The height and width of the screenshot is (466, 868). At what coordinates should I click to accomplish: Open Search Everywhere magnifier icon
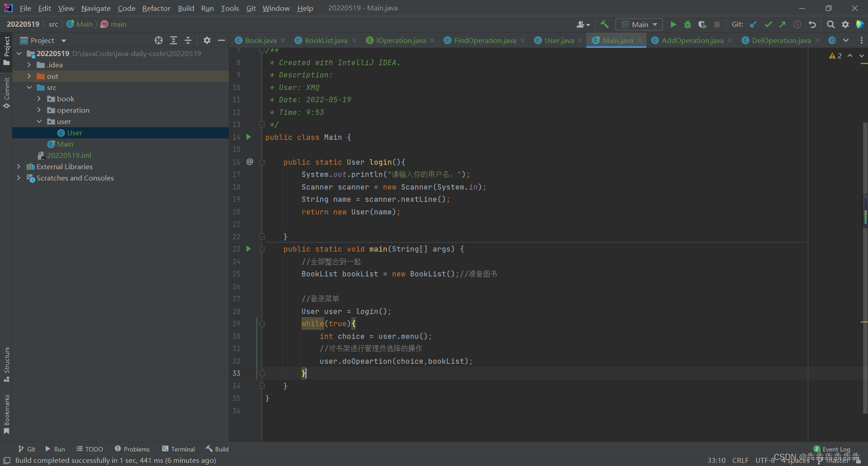tap(830, 24)
